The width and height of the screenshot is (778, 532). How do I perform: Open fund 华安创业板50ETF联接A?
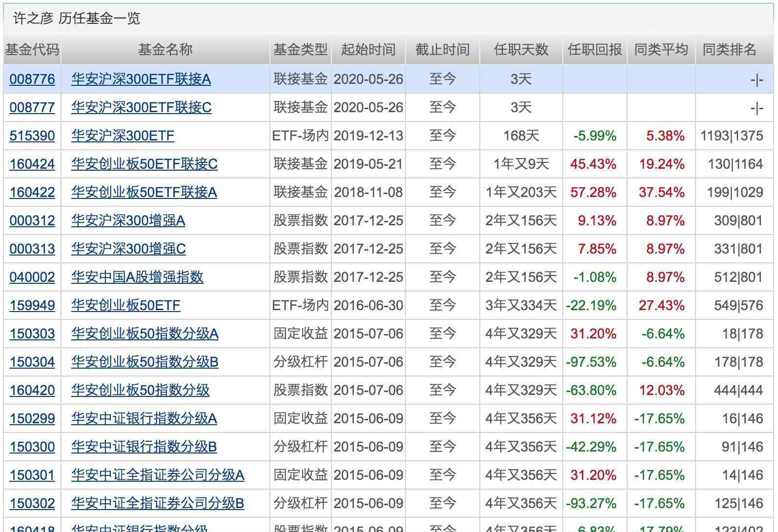tap(144, 192)
